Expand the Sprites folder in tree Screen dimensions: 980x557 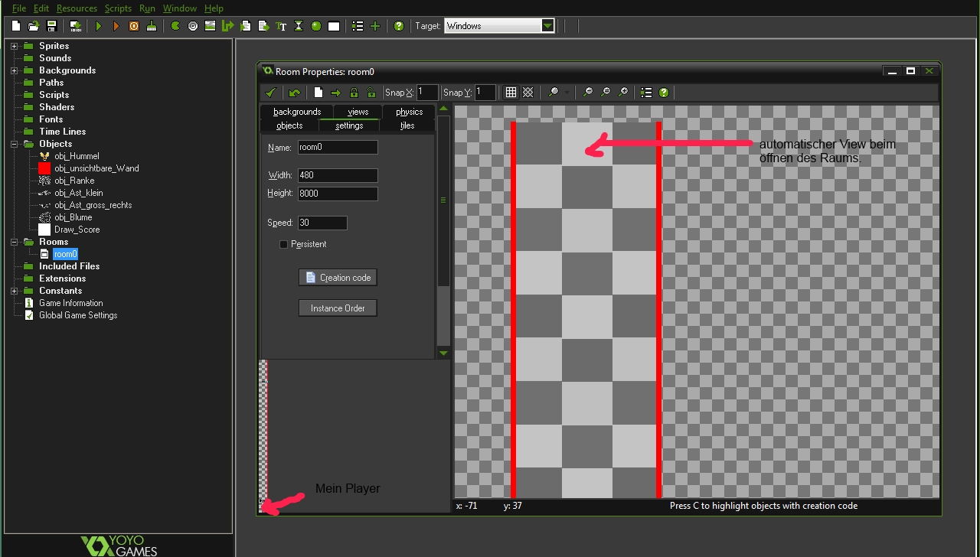point(15,46)
